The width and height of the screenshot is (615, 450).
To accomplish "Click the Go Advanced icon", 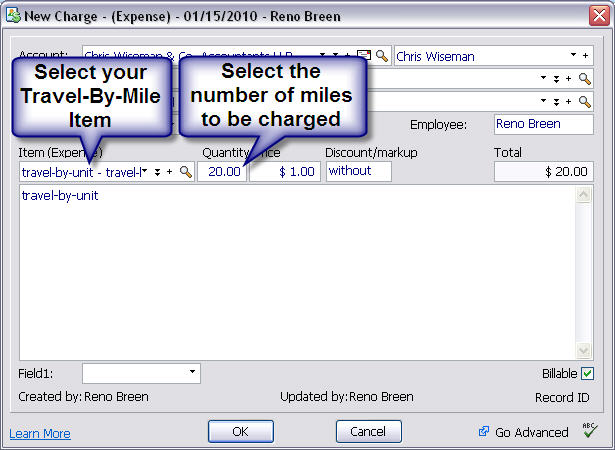I will click(x=484, y=432).
